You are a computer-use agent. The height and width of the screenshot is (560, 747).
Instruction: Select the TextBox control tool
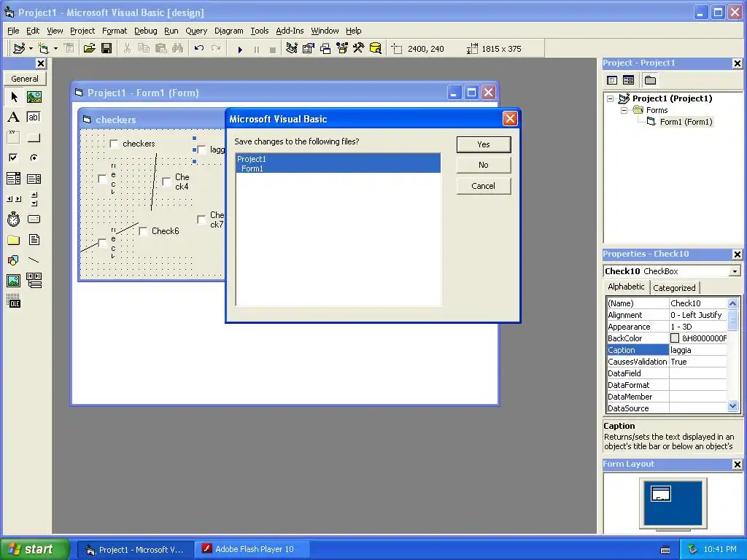coord(34,117)
